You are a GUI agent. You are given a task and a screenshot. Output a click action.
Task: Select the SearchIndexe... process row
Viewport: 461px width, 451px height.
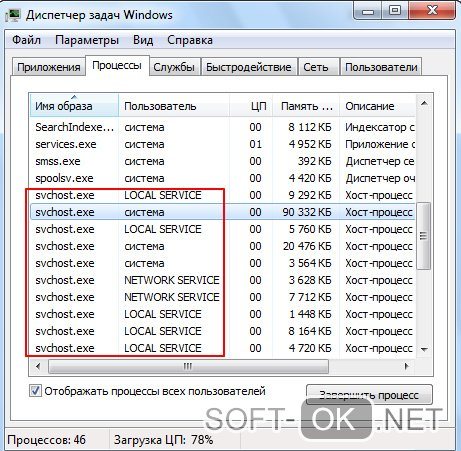(x=223, y=127)
